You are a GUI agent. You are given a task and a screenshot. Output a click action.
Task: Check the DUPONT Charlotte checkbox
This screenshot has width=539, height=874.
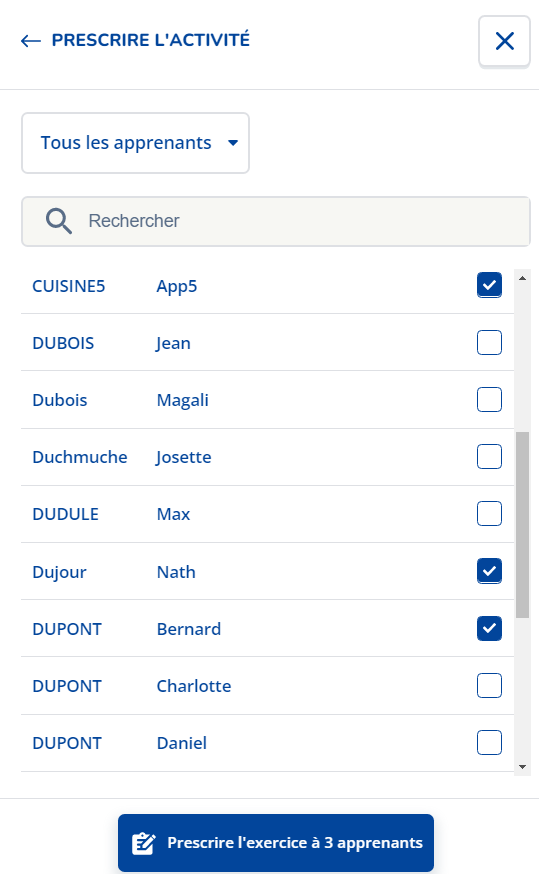(489, 686)
